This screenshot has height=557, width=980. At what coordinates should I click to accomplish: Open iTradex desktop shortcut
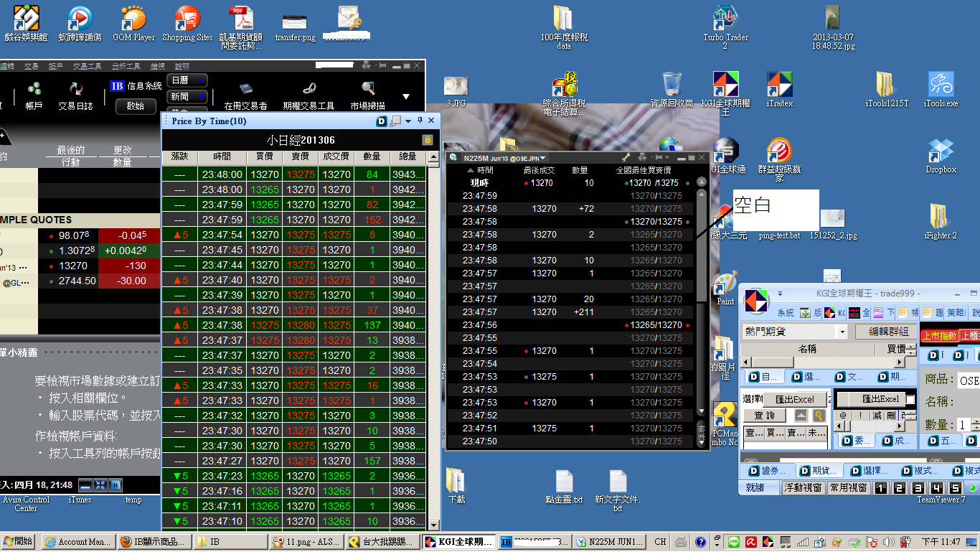pyautogui.click(x=779, y=90)
